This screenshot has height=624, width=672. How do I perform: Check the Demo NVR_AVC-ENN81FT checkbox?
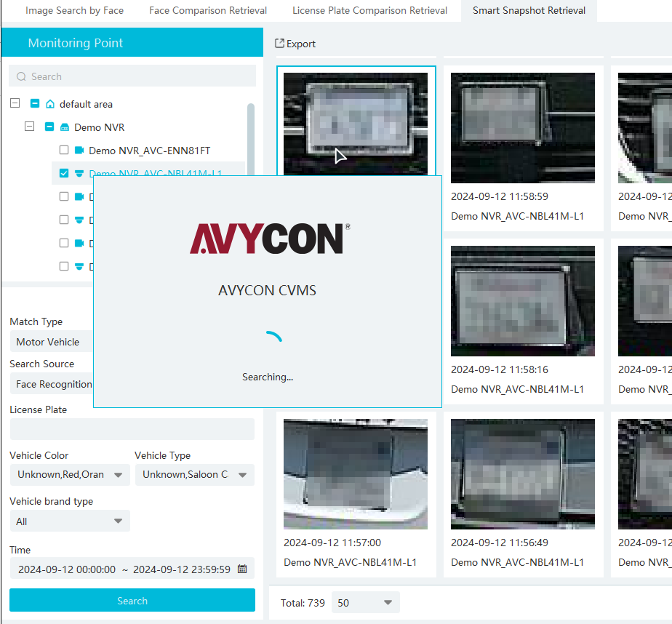(x=64, y=150)
